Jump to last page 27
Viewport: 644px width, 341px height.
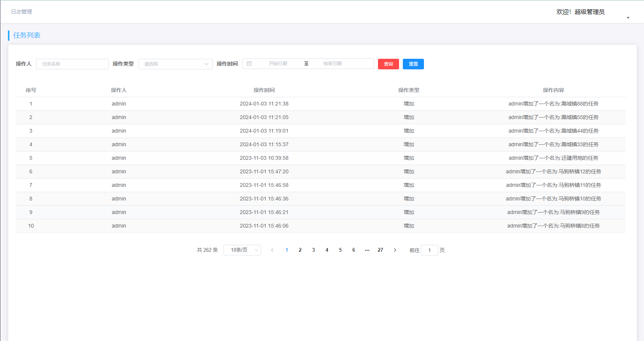point(381,250)
